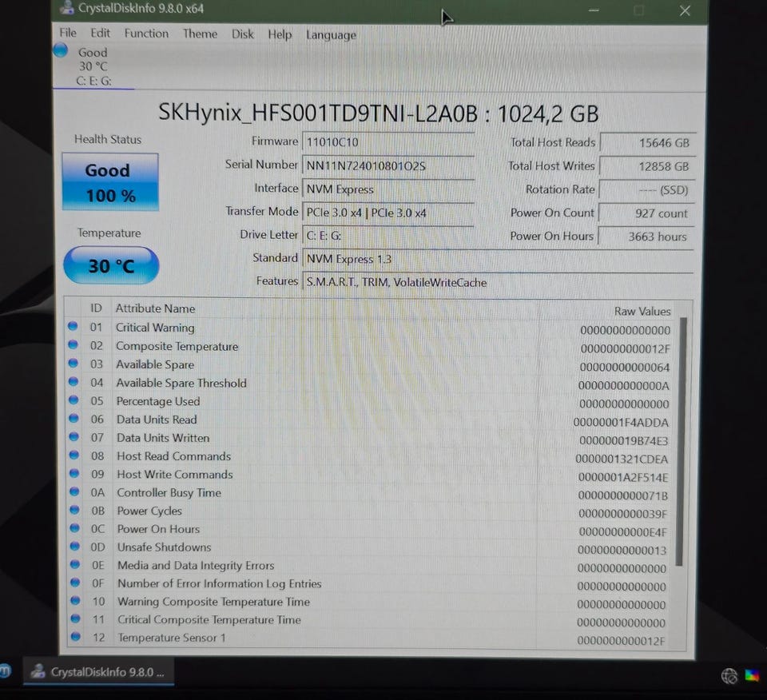
Task: Select the Unsafe Shutdowns row
Action: [x=370, y=547]
